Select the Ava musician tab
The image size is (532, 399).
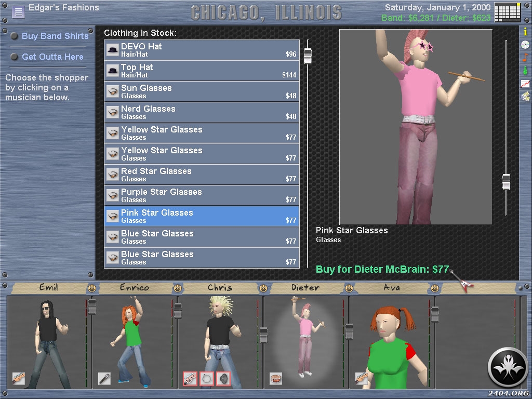tap(391, 288)
